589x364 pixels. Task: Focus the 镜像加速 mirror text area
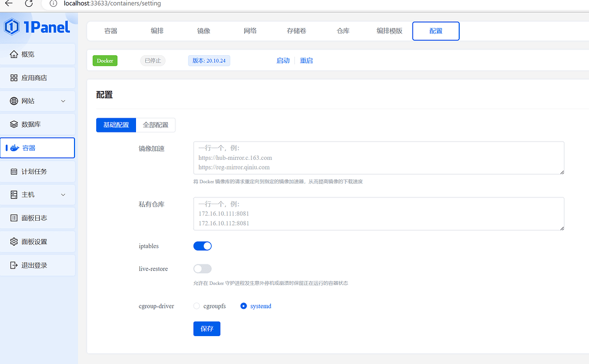click(x=378, y=158)
